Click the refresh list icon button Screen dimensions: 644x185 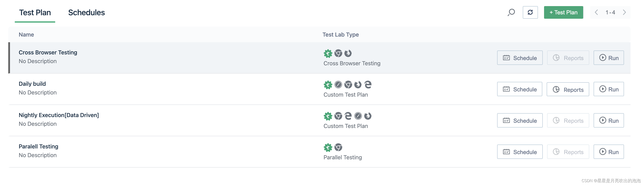pyautogui.click(x=530, y=12)
